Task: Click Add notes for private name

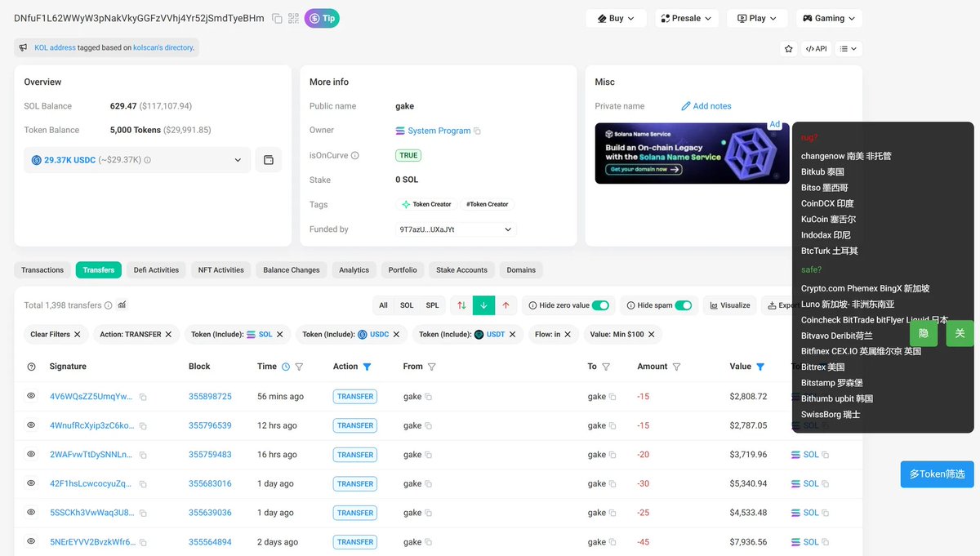Action: click(706, 106)
